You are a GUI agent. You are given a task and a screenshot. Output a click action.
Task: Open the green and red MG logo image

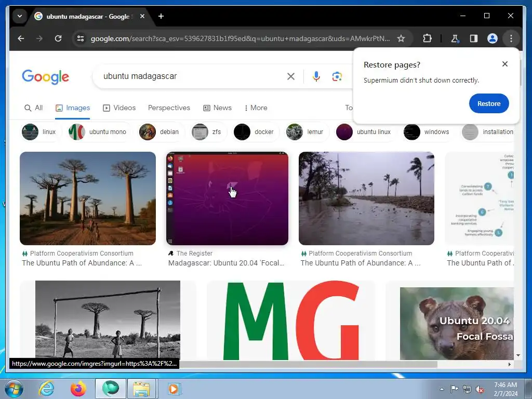pos(291,320)
